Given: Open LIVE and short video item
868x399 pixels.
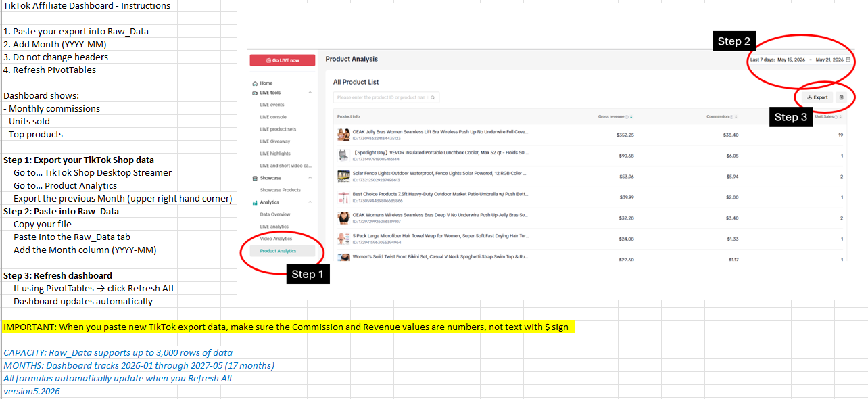Looking at the screenshot, I should point(285,166).
